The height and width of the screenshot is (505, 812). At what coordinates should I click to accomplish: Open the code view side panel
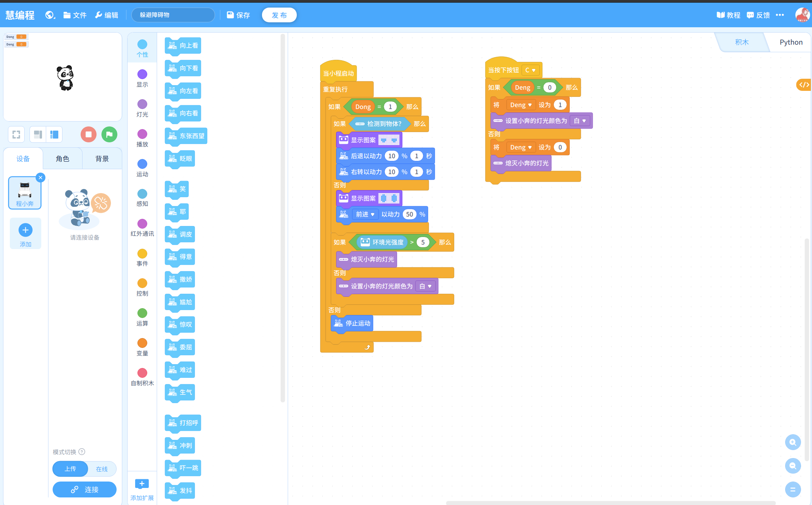click(x=804, y=85)
